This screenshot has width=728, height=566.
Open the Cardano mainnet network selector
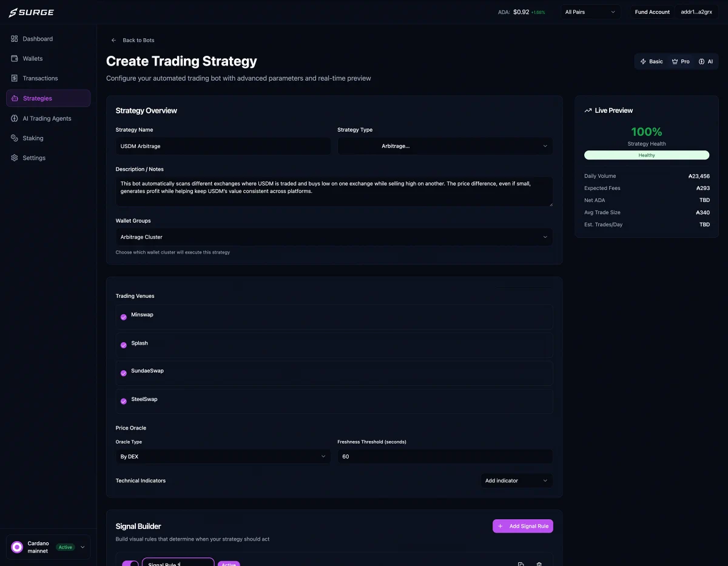49,547
